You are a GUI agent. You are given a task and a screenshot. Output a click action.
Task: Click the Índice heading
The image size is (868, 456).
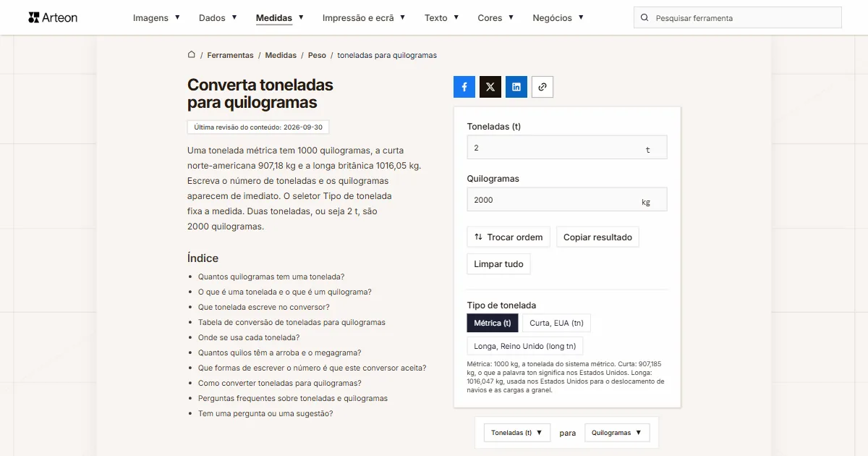[x=203, y=258]
